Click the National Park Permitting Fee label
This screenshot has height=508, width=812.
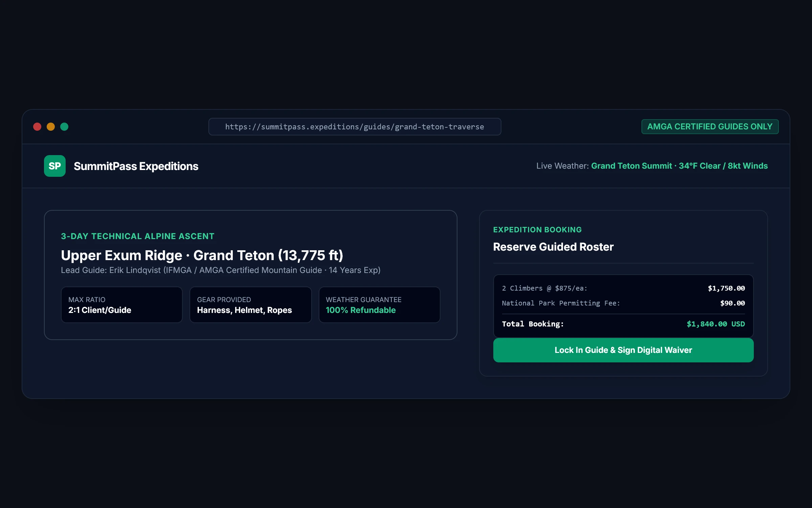pyautogui.click(x=561, y=303)
